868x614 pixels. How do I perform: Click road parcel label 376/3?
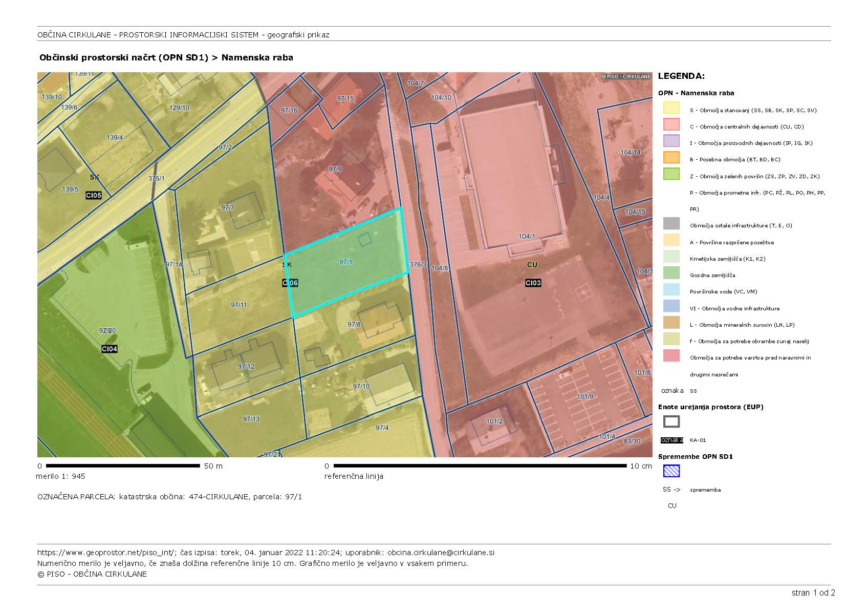point(418,265)
